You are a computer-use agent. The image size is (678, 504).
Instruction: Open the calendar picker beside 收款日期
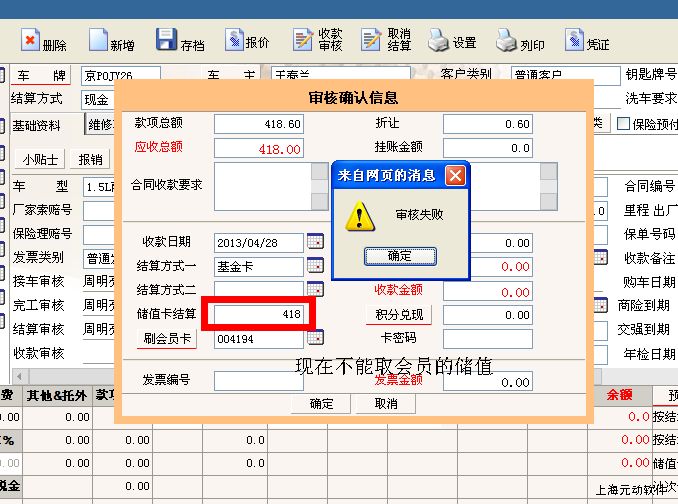(x=314, y=241)
